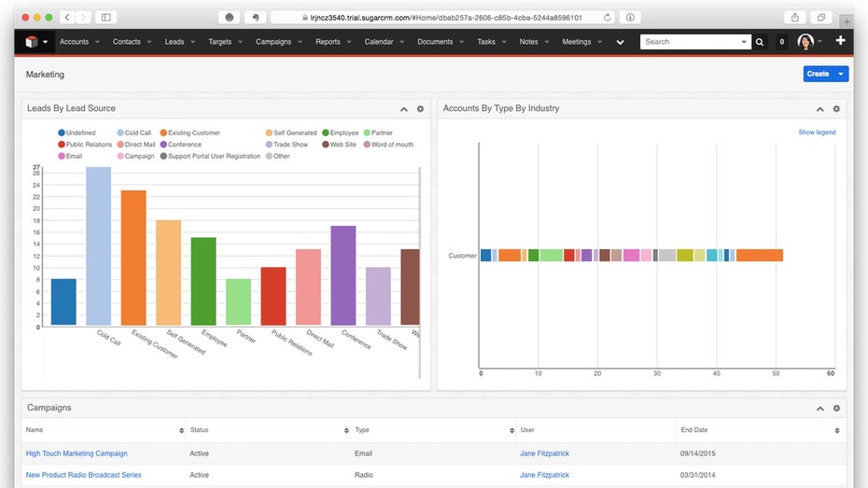Screen dimensions: 868x488
Task: Open New Product Radio Broadcast Series link
Action: pyautogui.click(x=84, y=475)
